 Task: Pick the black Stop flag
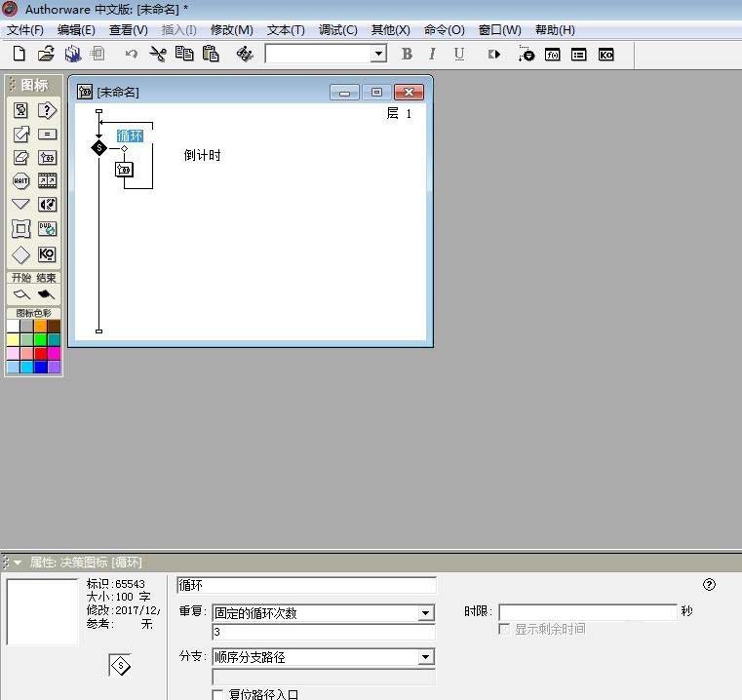coord(46,294)
